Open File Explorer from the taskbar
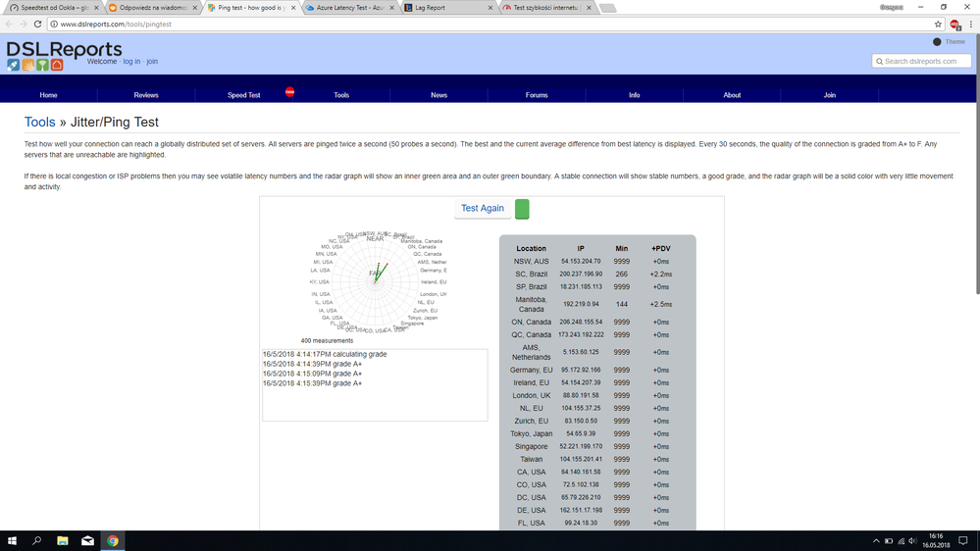 62,541
